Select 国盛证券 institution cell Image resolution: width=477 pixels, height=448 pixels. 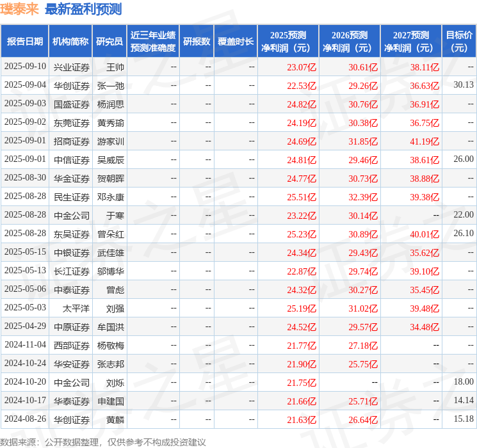click(x=72, y=104)
